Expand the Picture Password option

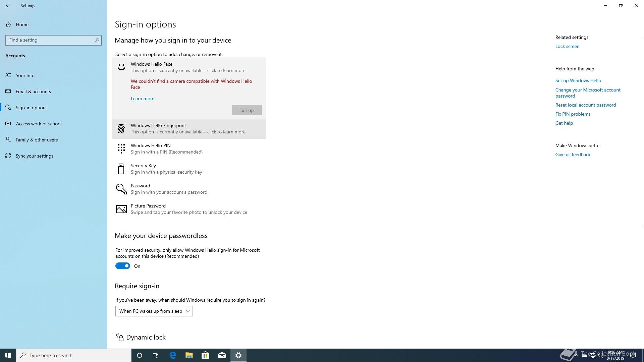click(x=189, y=209)
